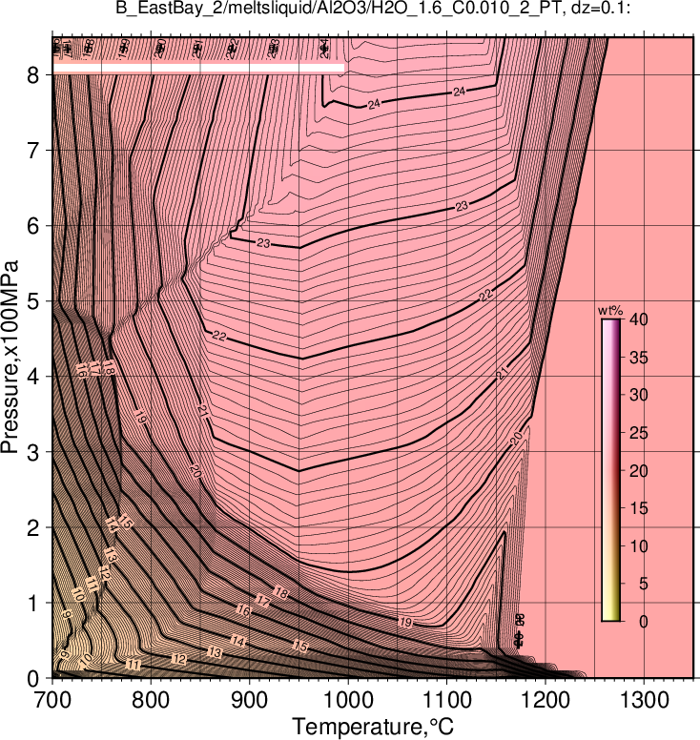Image resolution: width=700 pixels, height=740 pixels.
Task: Click pressure axis tick label 3
Action: (32, 452)
